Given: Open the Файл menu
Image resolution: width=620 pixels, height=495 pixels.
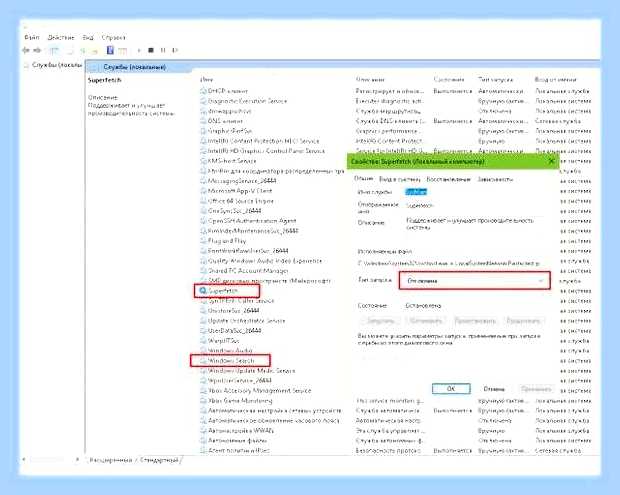Looking at the screenshot, I should [x=32, y=38].
